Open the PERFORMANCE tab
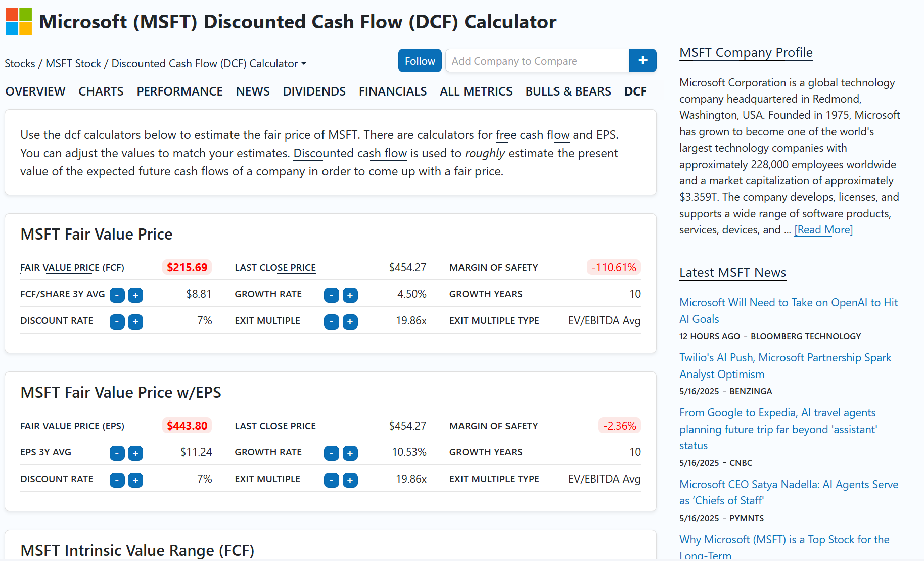Screen dimensions: 924x561 coord(179,91)
